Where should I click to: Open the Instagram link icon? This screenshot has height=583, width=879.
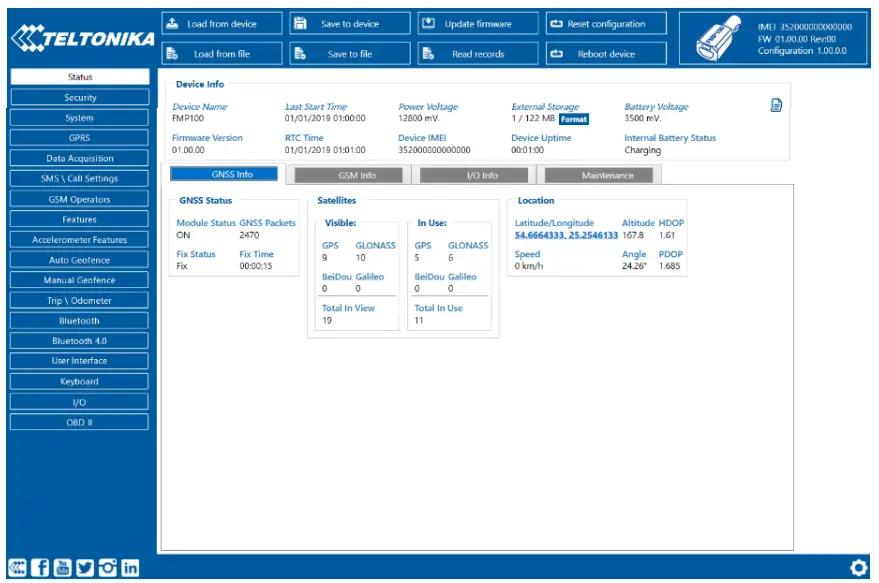point(107,565)
